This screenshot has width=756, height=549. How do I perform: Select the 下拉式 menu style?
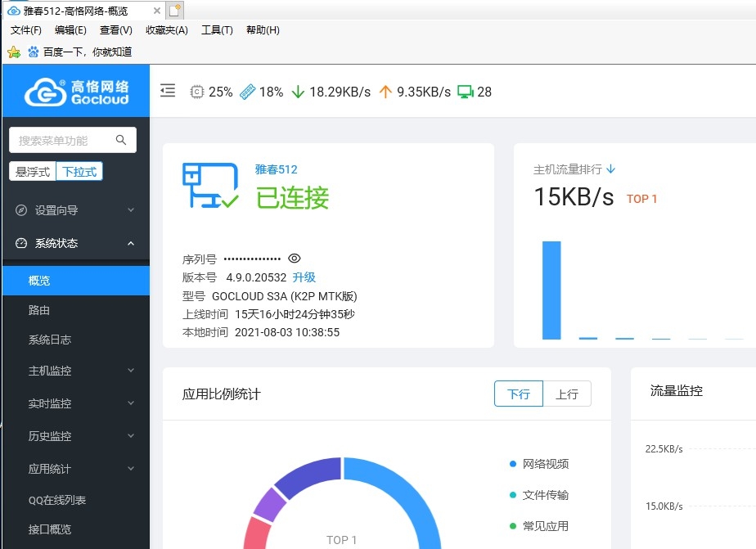(x=79, y=172)
